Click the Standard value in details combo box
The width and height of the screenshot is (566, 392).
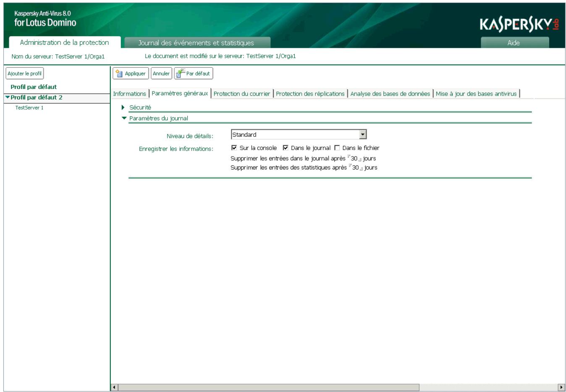pyautogui.click(x=244, y=135)
